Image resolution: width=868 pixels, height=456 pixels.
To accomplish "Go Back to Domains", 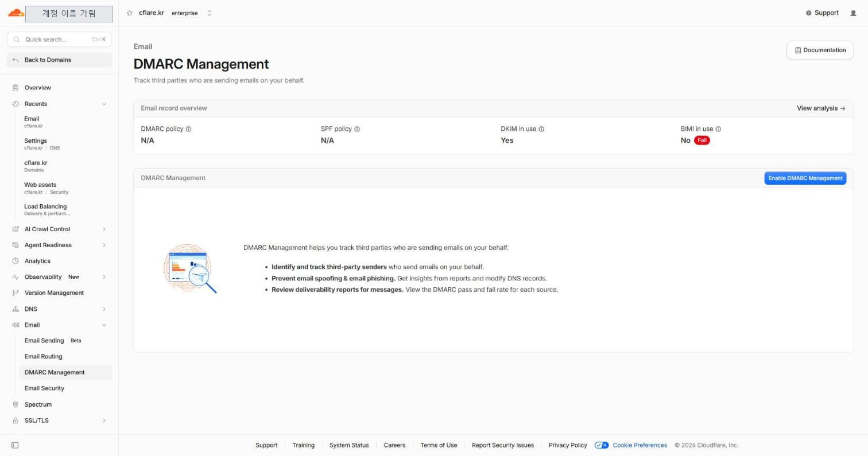I will coord(59,60).
